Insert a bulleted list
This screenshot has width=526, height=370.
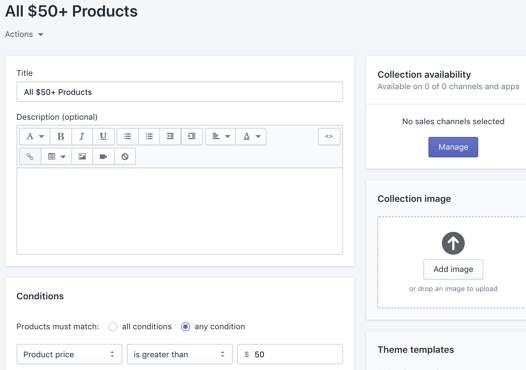click(x=127, y=137)
